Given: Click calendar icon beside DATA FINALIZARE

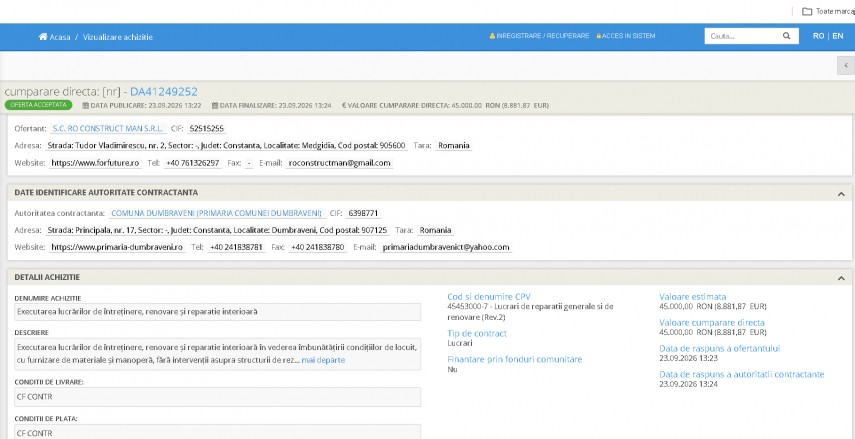Looking at the screenshot, I should point(215,105).
